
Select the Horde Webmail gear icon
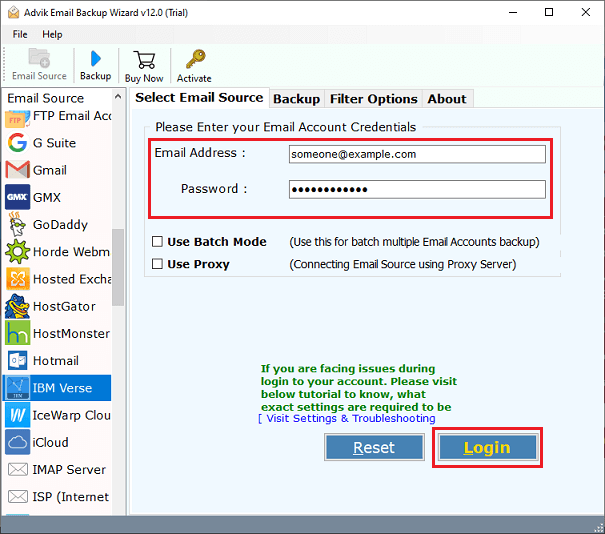click(x=17, y=252)
